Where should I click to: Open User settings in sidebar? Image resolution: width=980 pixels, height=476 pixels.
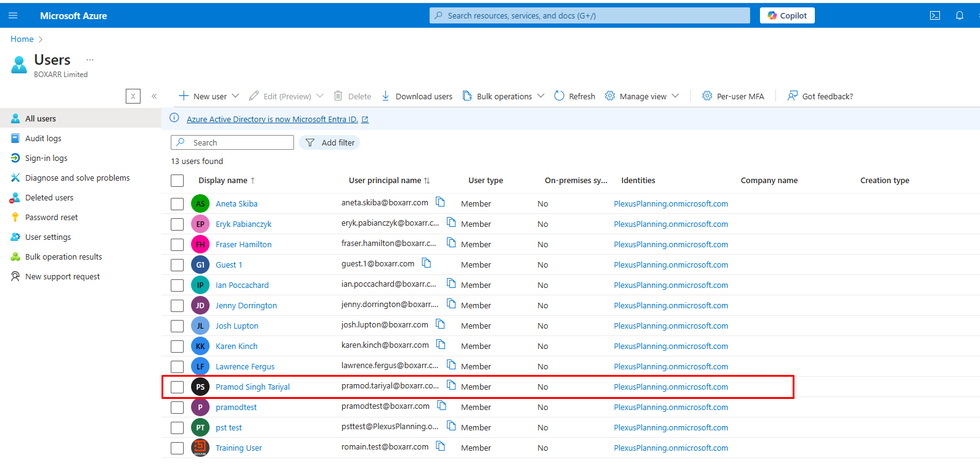click(48, 237)
